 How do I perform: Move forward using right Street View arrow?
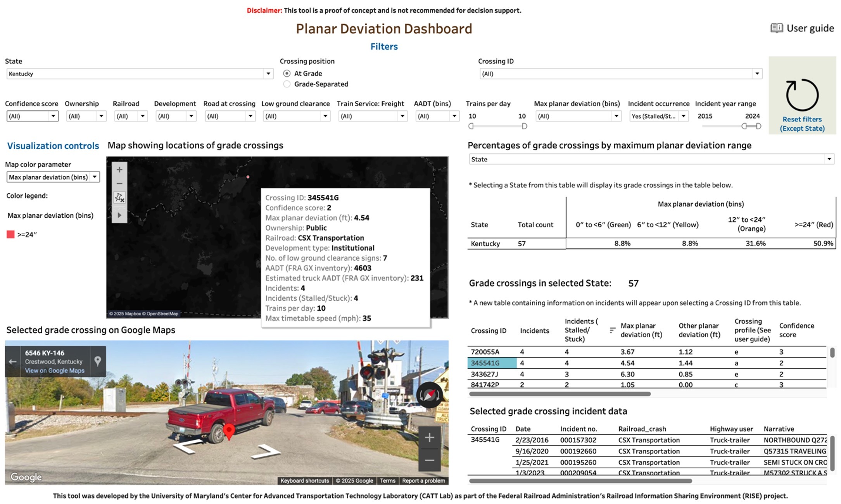tap(266, 451)
